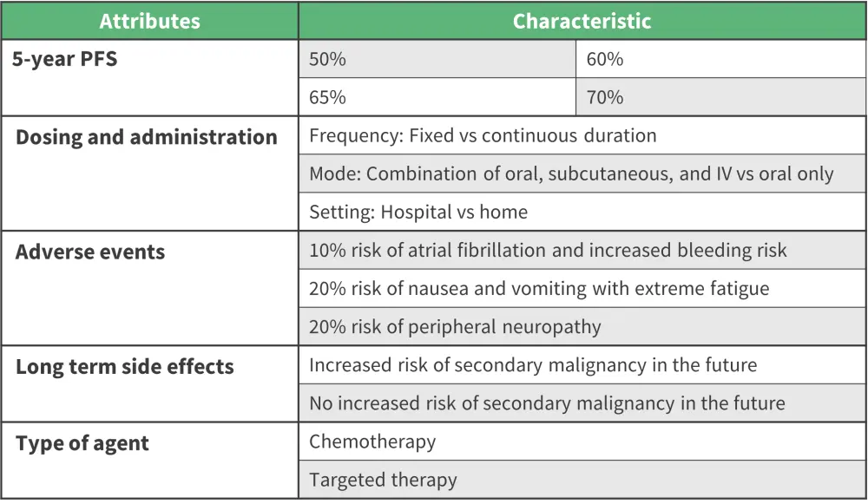Click Setting: Hospital vs home
This screenshot has width=868, height=504.
pos(418,212)
